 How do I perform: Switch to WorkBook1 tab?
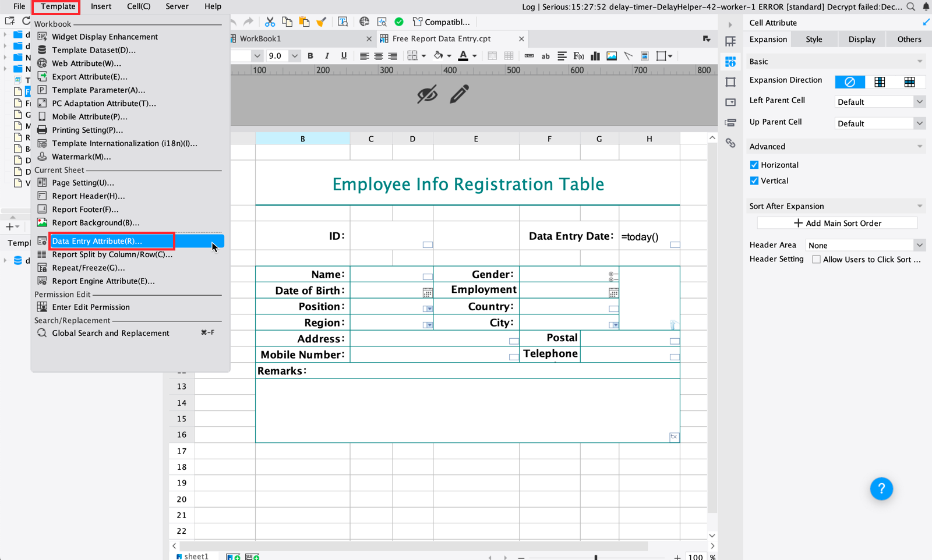pyautogui.click(x=260, y=38)
